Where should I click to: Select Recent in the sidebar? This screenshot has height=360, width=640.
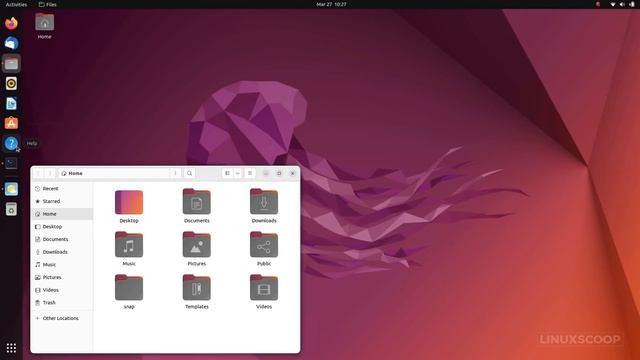click(62, 189)
